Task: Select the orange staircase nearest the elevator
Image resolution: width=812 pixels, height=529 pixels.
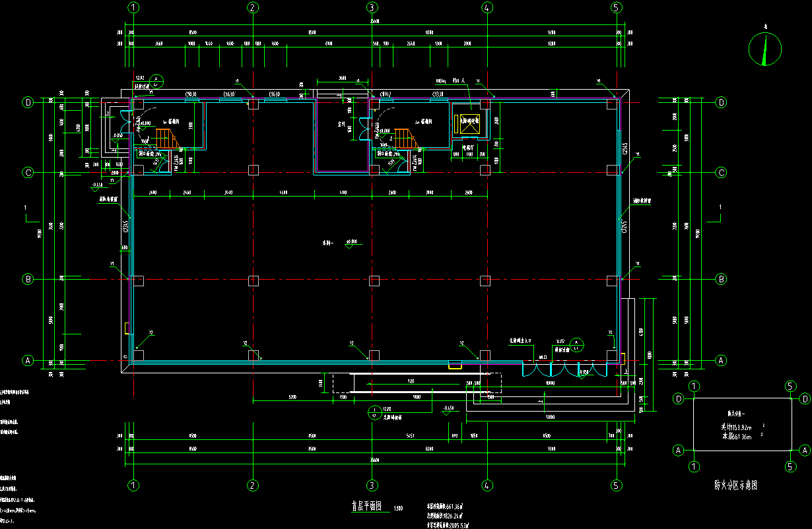Action: point(405,139)
